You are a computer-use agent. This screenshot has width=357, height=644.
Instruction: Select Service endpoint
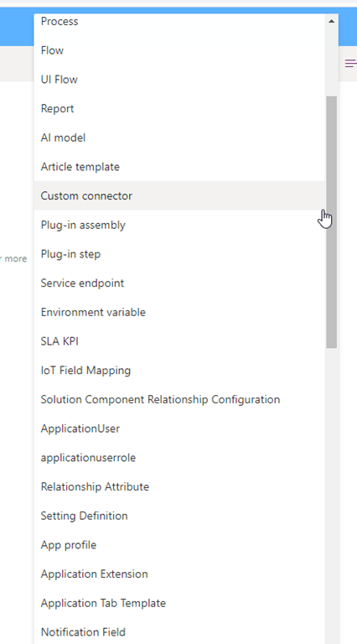pyautogui.click(x=179, y=283)
